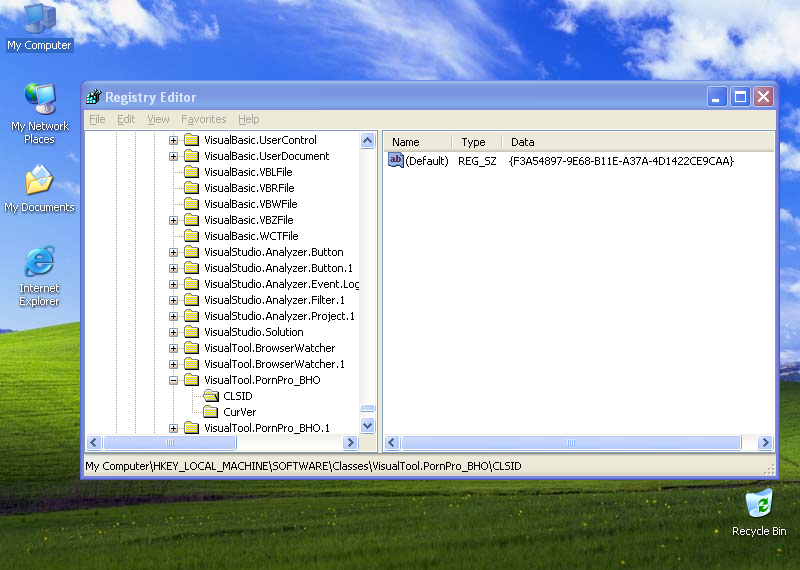Click values pane scroll left arrow
Image resolution: width=800 pixels, height=570 pixels.
click(392, 442)
